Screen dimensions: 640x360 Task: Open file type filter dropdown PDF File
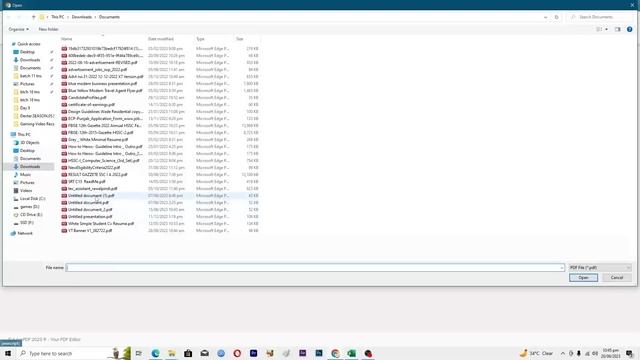(600, 267)
